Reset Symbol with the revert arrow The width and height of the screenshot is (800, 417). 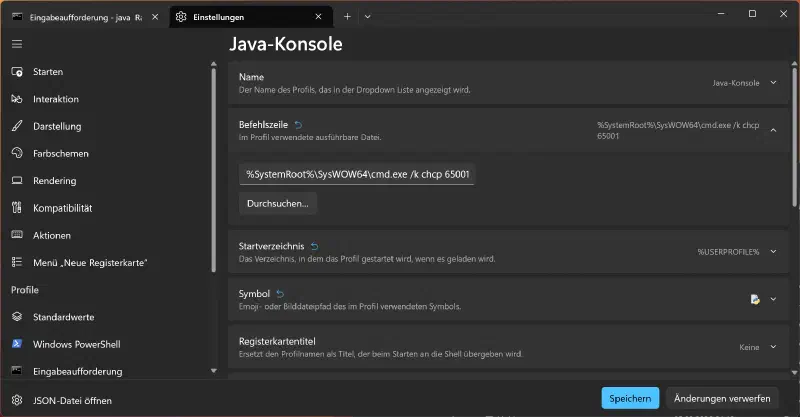coord(280,294)
